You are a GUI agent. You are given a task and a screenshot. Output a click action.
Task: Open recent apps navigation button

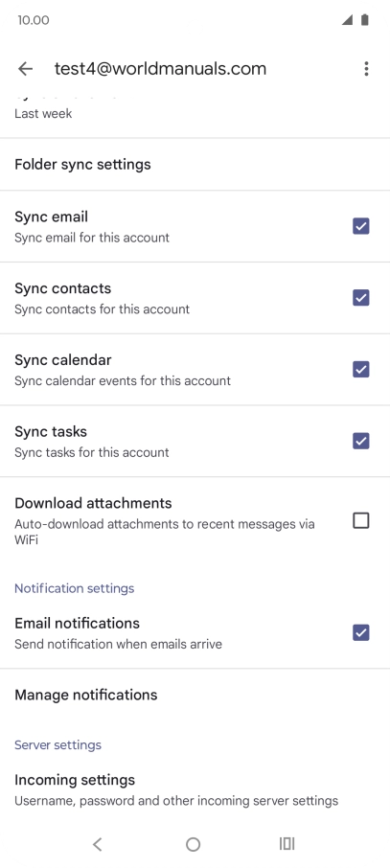click(287, 844)
